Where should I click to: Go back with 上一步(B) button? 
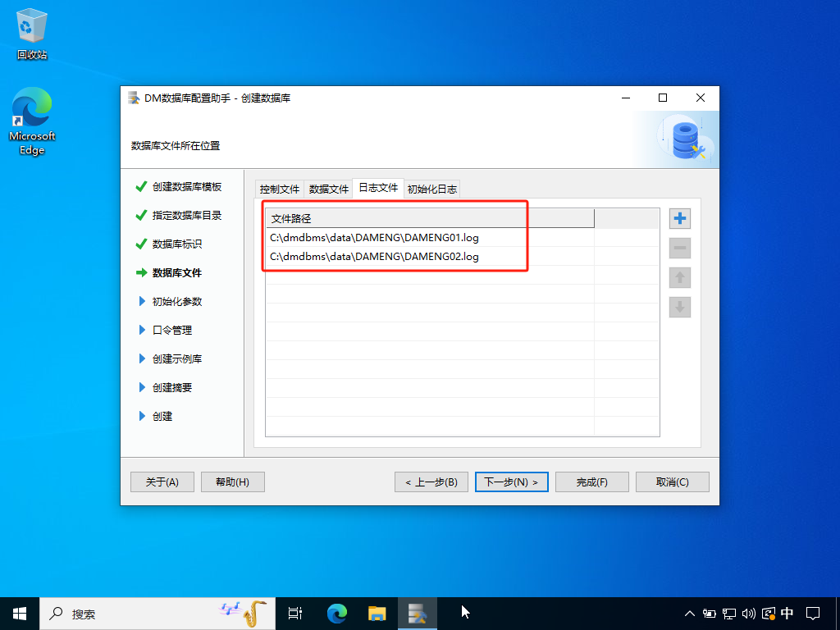tap(431, 482)
